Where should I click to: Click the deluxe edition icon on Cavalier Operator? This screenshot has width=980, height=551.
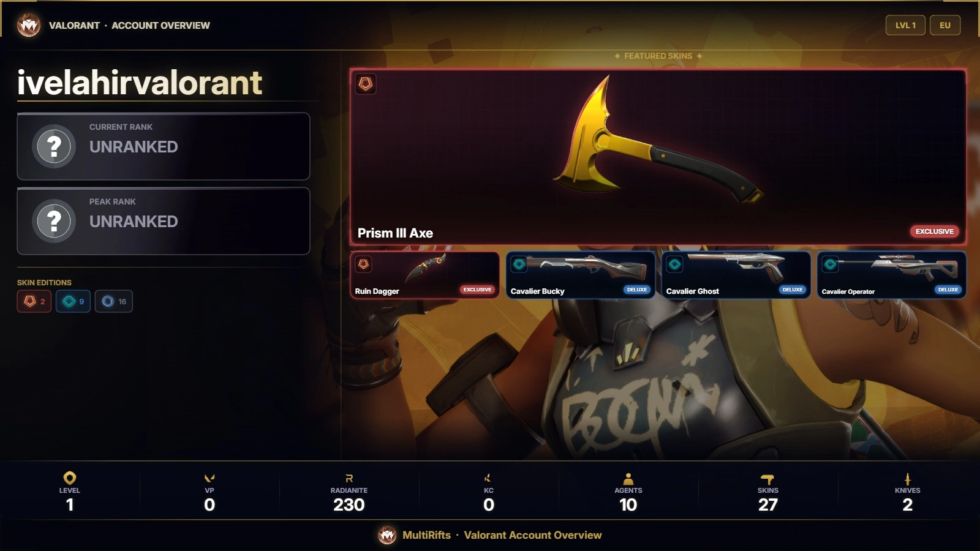[x=831, y=264]
